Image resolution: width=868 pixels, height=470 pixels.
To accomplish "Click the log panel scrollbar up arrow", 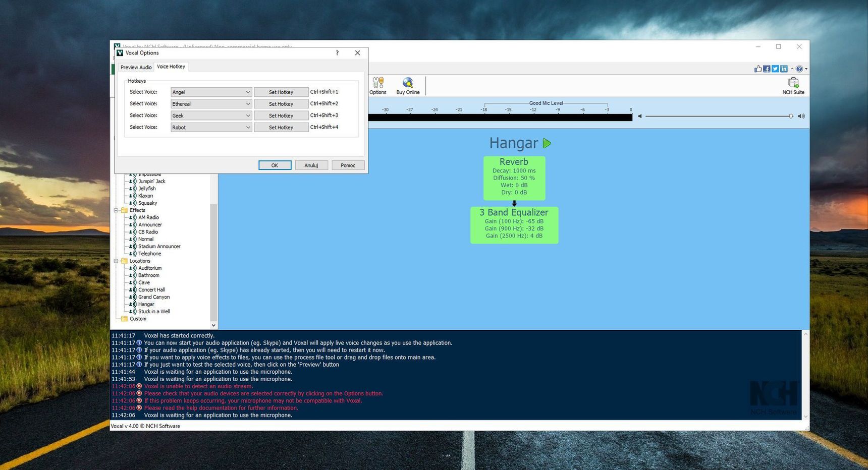I will pyautogui.click(x=805, y=334).
